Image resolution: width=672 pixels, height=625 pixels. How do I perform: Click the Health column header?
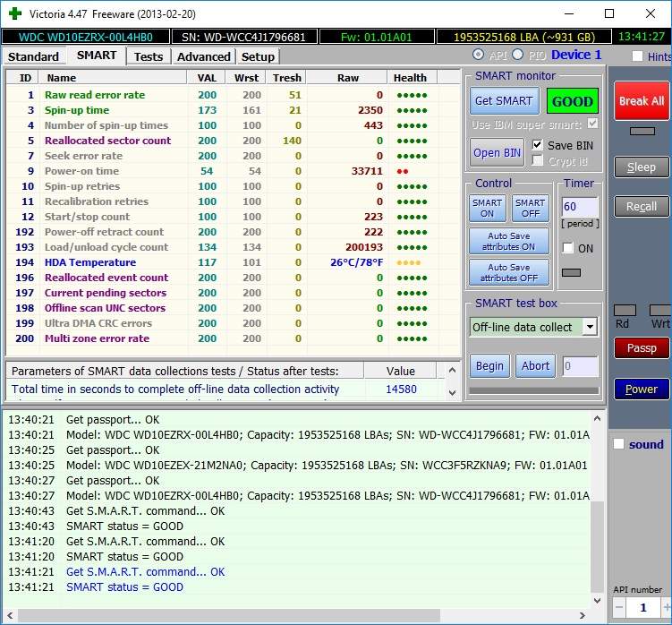coord(410,78)
